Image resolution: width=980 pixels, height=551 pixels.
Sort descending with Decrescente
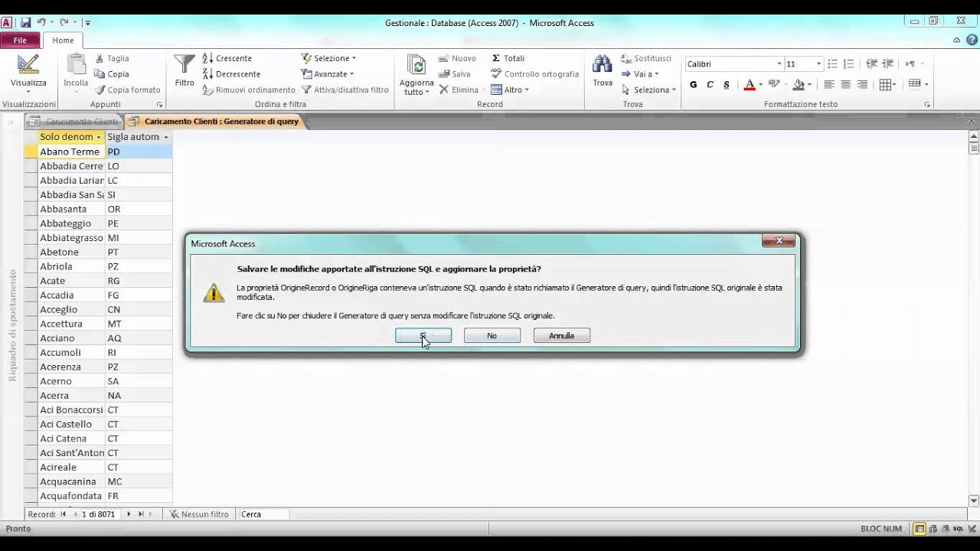pyautogui.click(x=231, y=74)
